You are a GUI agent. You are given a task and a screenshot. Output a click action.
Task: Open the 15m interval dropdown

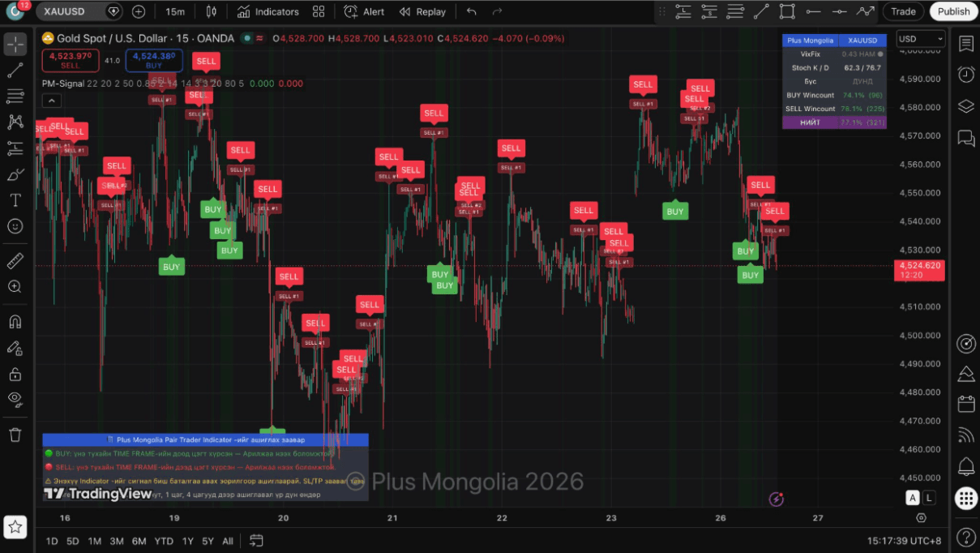(x=174, y=11)
